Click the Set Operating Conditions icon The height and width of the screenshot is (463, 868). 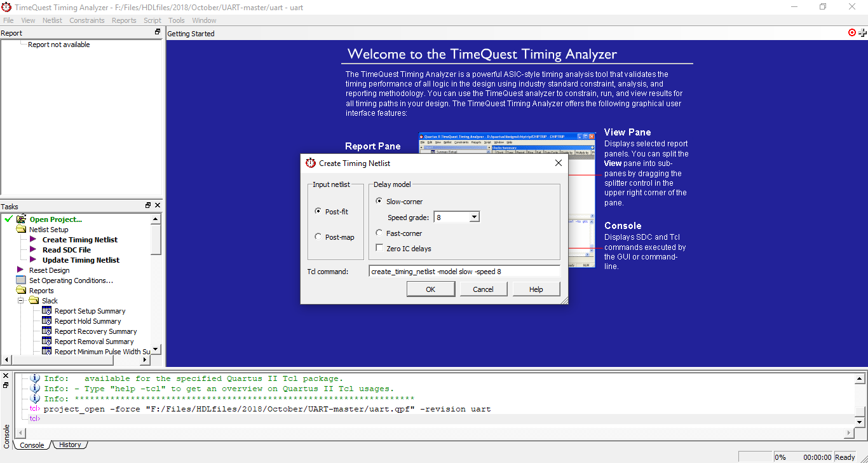pyautogui.click(x=21, y=280)
